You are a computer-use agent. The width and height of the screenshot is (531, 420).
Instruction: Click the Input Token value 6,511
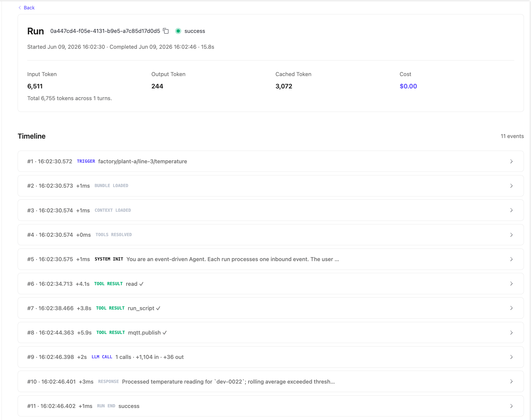click(35, 86)
